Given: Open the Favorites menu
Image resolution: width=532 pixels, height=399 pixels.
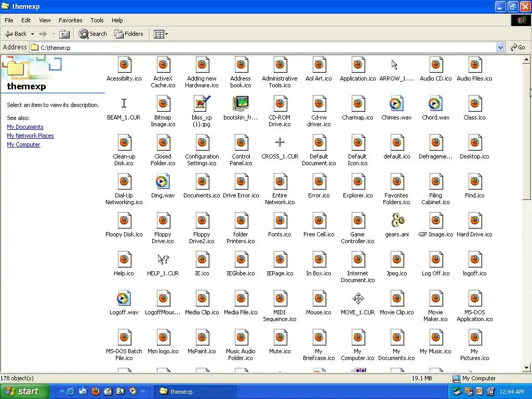Looking at the screenshot, I should 70,20.
